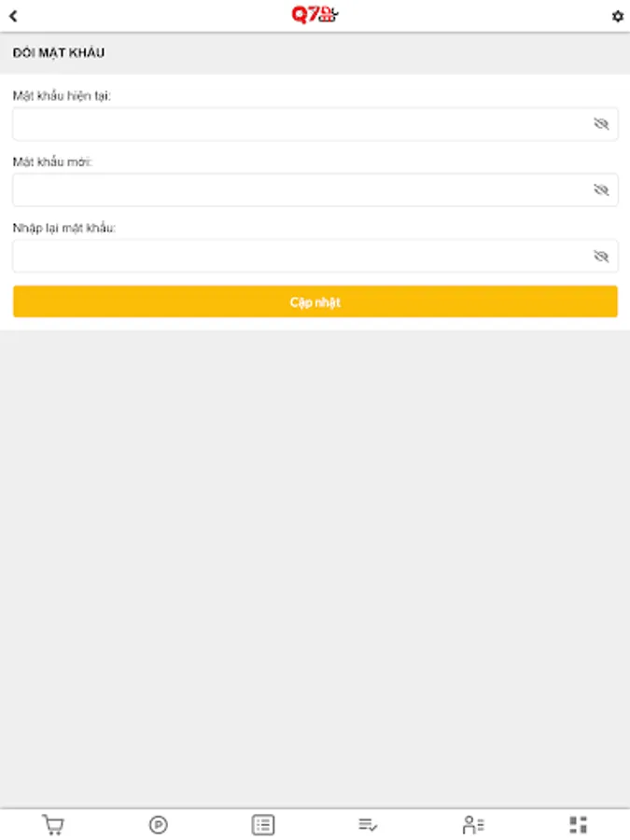Click the Mật khẩu mới label text
Screen dimensions: 630x840
pos(52,161)
